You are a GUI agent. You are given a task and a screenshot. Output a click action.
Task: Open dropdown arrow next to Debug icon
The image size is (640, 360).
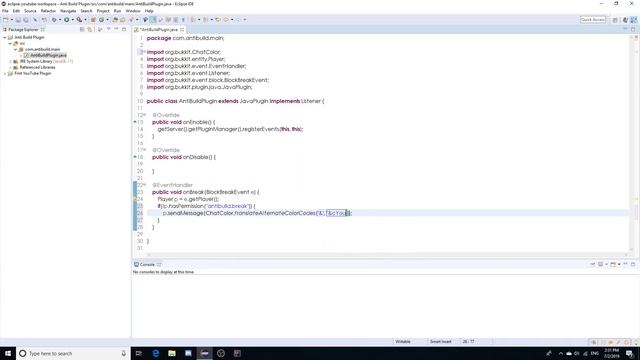[x=60, y=20]
